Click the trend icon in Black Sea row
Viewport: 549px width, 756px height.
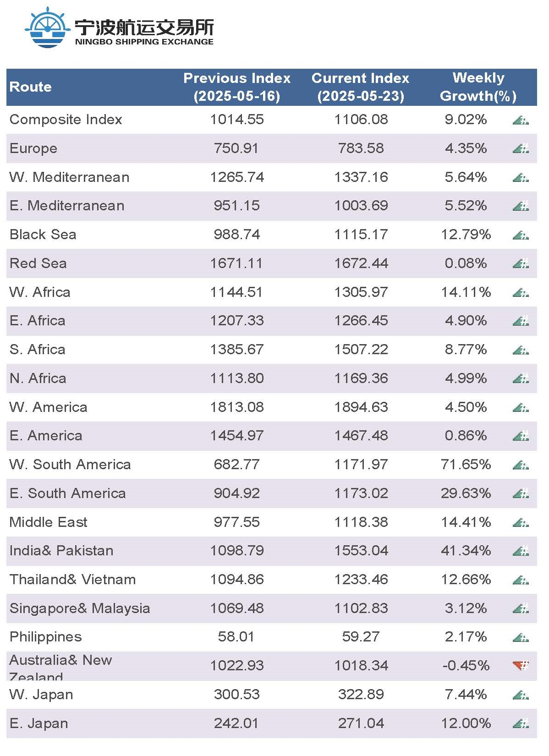(521, 235)
